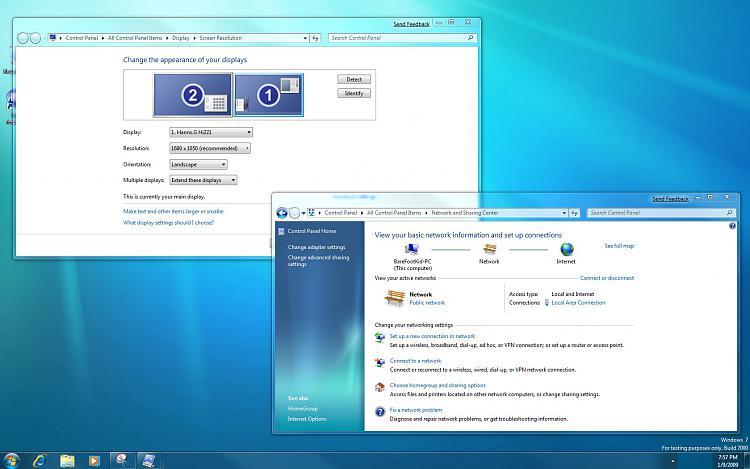Click 'Set up a new connection or network'
The height and width of the screenshot is (469, 750).
[432, 336]
